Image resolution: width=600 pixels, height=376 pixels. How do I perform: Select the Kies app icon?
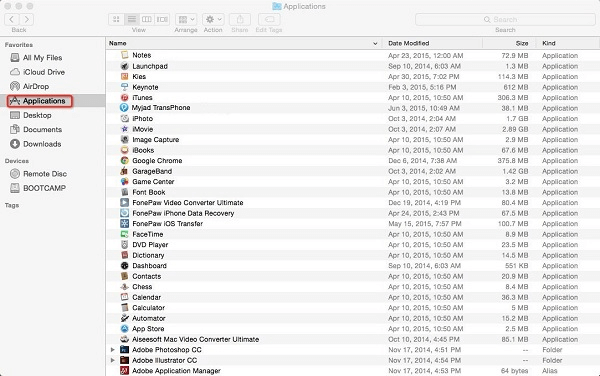tap(124, 77)
